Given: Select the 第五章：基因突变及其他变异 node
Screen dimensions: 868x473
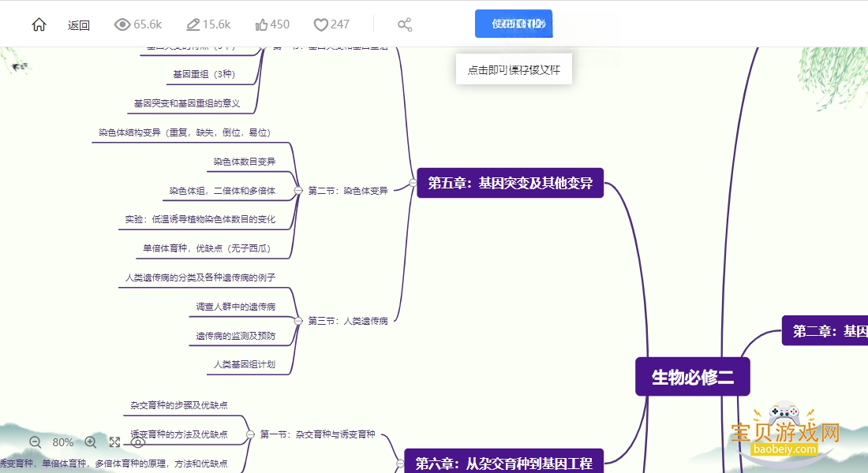Looking at the screenshot, I should point(510,183).
